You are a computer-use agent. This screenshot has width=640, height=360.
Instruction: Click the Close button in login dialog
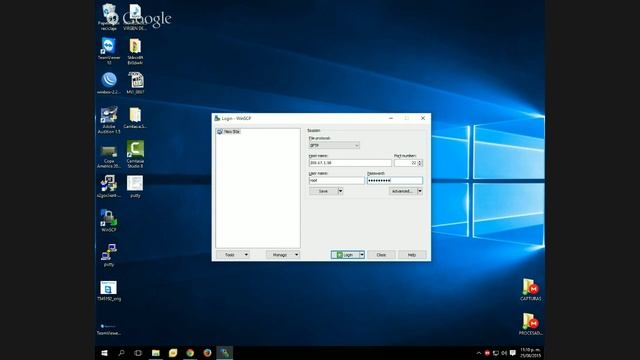click(381, 255)
